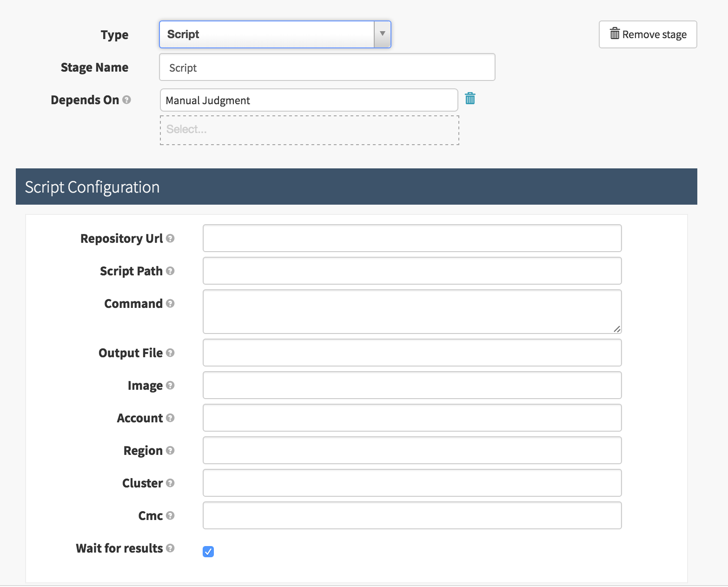Delete the Manual Judgment dependency with trash icon
Image resolution: width=728 pixels, height=587 pixels.
[470, 99]
